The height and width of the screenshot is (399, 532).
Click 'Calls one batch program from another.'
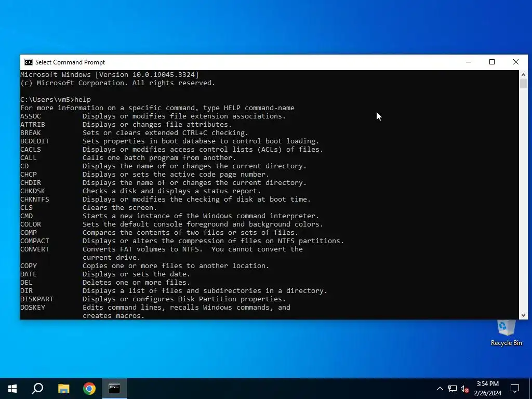tap(159, 158)
